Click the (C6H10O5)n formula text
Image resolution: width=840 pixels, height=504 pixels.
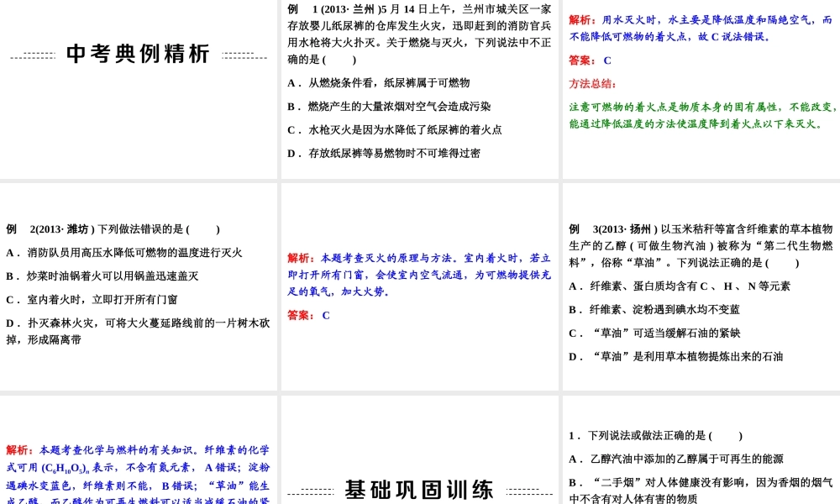[x=66, y=468]
